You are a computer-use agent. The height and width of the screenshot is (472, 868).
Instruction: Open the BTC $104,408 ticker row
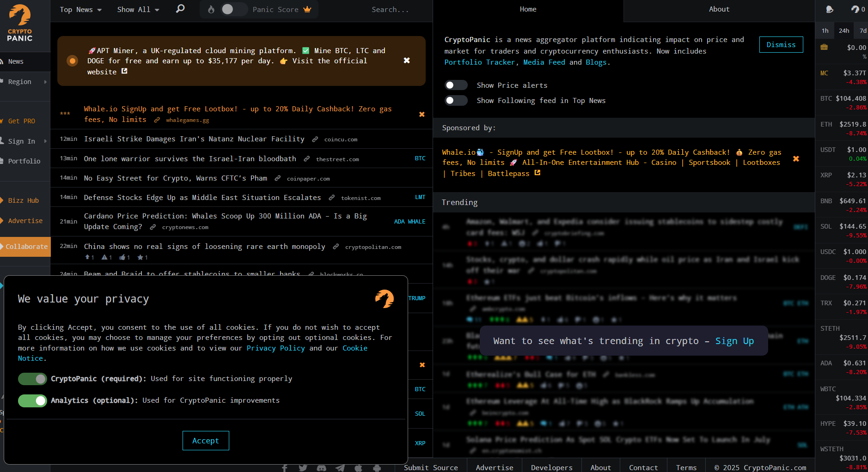842,103
